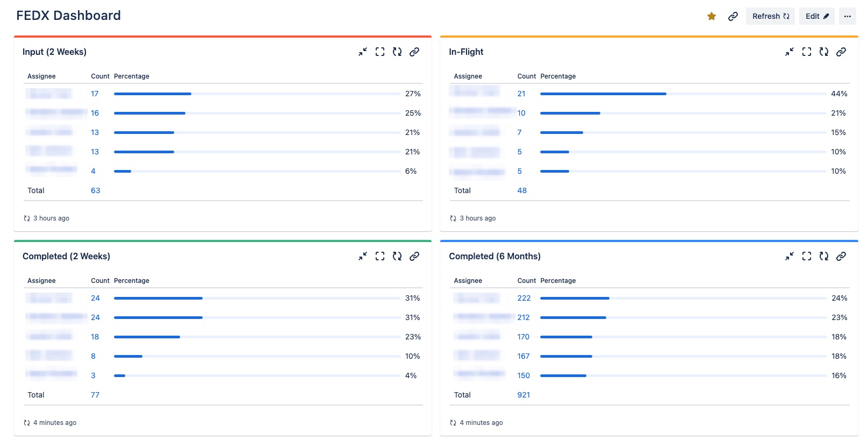This screenshot has width=868, height=440.
Task: Click the 4% value in Completed (2 Weeks)
Action: tap(411, 375)
